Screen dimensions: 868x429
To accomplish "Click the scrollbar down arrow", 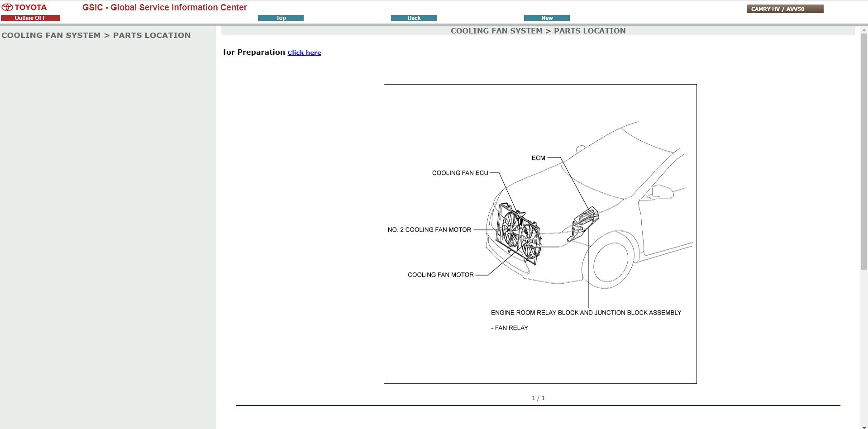I will pyautogui.click(x=864, y=426).
